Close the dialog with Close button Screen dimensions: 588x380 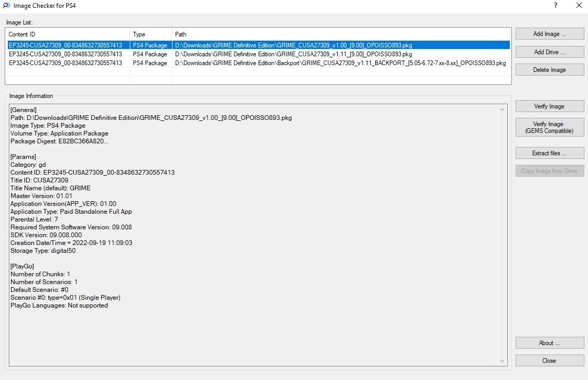click(549, 361)
